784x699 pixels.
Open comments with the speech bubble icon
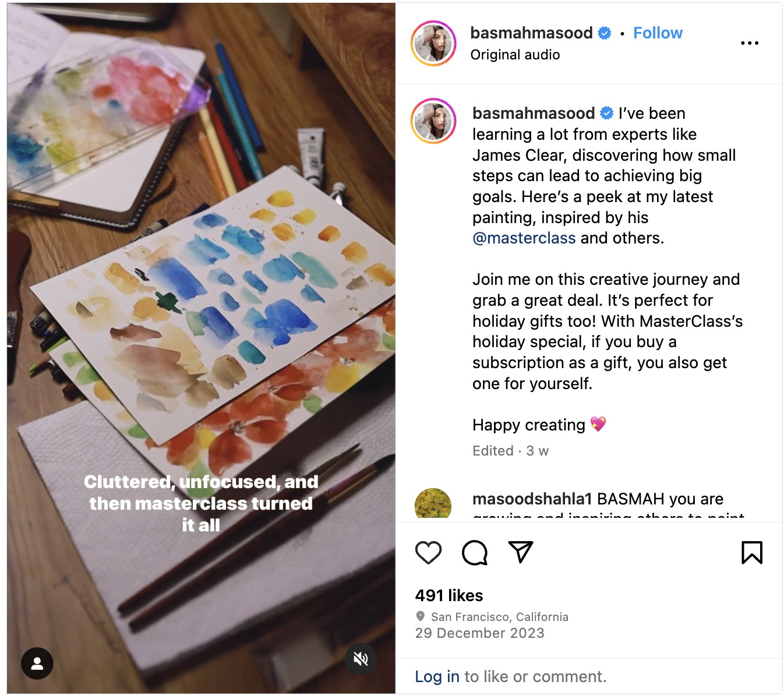pos(475,553)
